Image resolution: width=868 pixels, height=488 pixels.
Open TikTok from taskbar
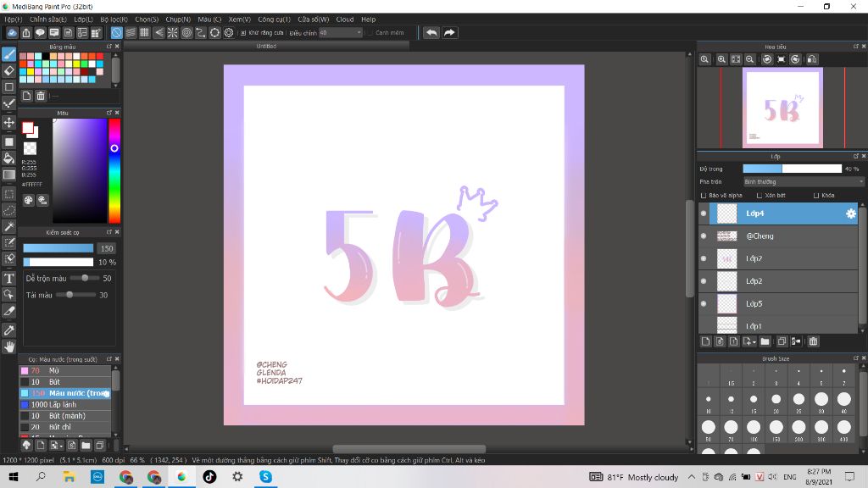click(209, 476)
